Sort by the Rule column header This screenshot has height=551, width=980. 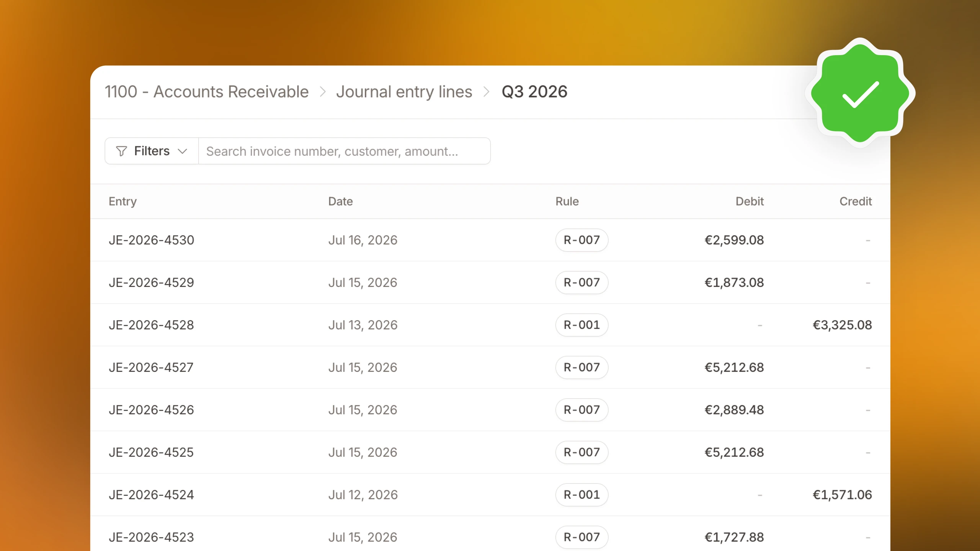click(567, 201)
